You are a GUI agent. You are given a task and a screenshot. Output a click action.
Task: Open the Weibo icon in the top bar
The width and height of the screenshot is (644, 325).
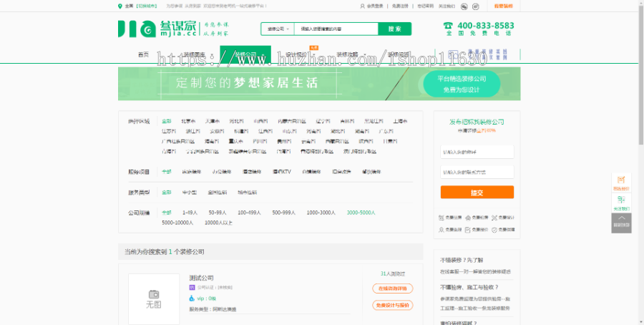pos(476,6)
